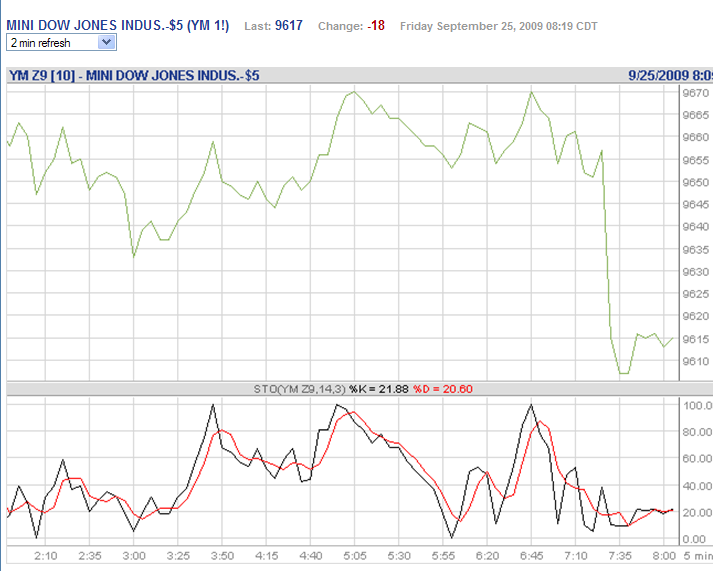Click the 7:35 time axis label

click(x=620, y=556)
